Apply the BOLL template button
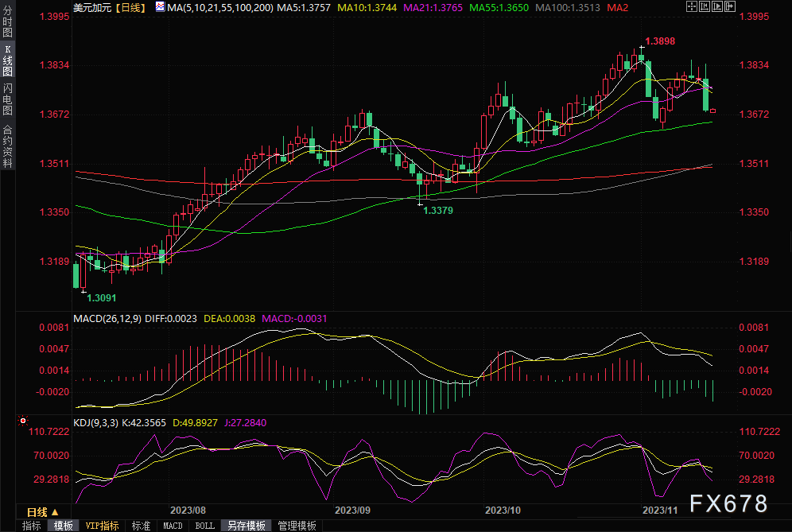The width and height of the screenshot is (792, 532). 204,526
